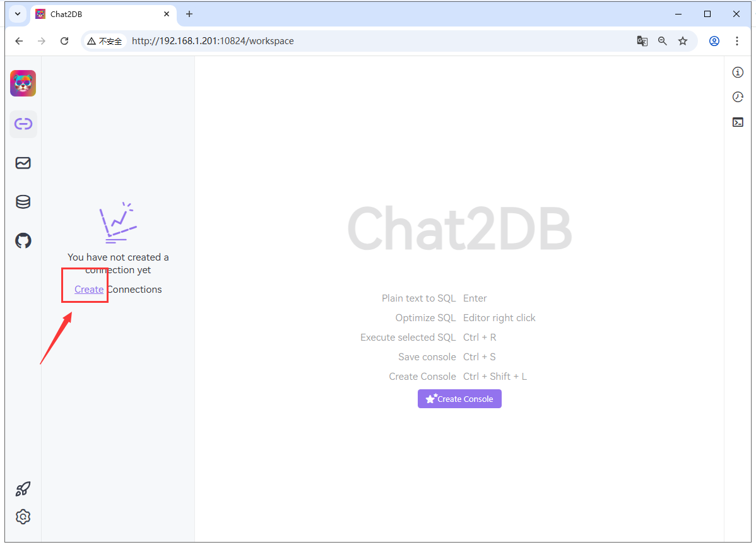Bookmark the page with star icon

(x=683, y=41)
